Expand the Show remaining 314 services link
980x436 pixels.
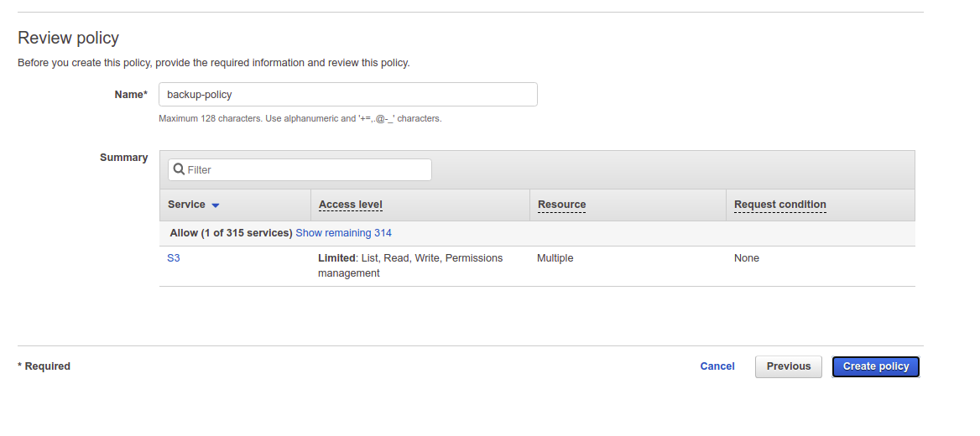click(343, 233)
